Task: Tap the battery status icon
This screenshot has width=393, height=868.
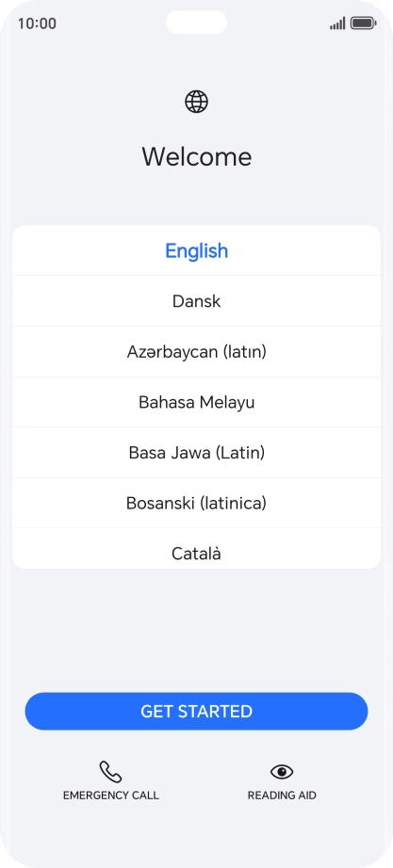Action: point(363,24)
